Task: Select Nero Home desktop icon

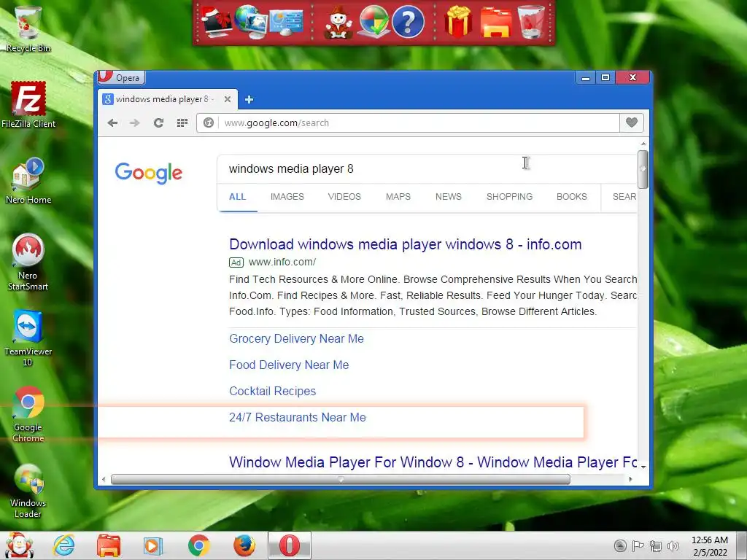Action: pos(28,181)
